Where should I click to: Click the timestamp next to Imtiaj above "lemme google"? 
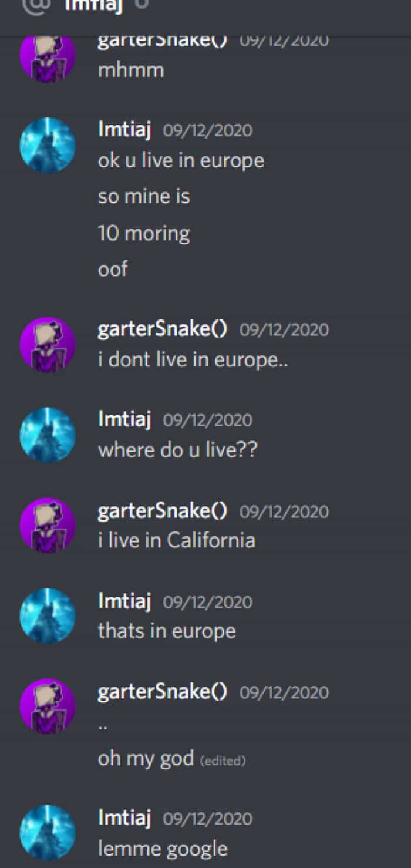point(207,819)
